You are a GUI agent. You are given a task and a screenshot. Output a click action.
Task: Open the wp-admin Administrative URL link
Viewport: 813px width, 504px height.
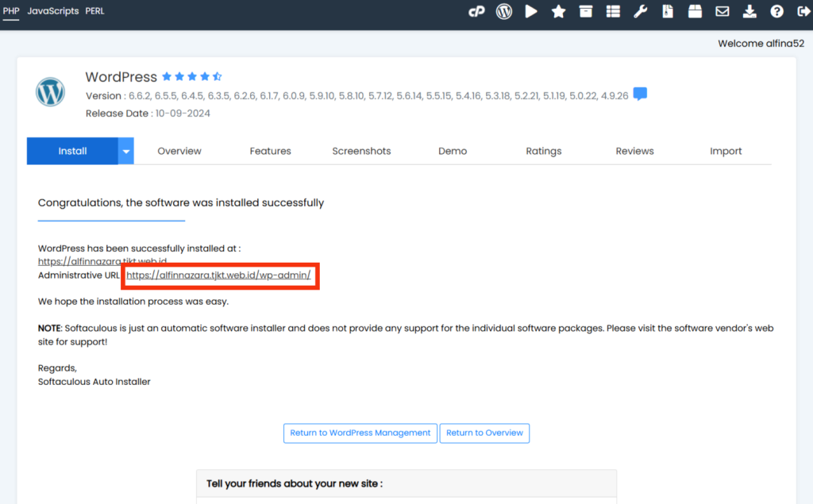point(222,275)
